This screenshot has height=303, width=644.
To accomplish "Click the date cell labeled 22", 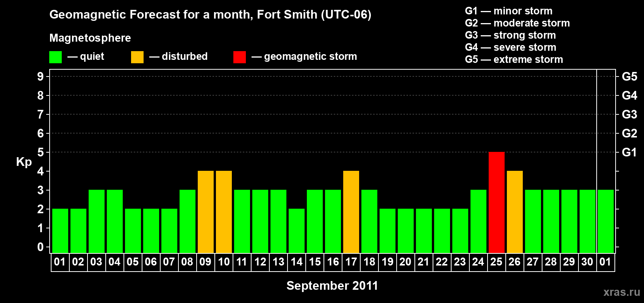I will pyautogui.click(x=442, y=262).
